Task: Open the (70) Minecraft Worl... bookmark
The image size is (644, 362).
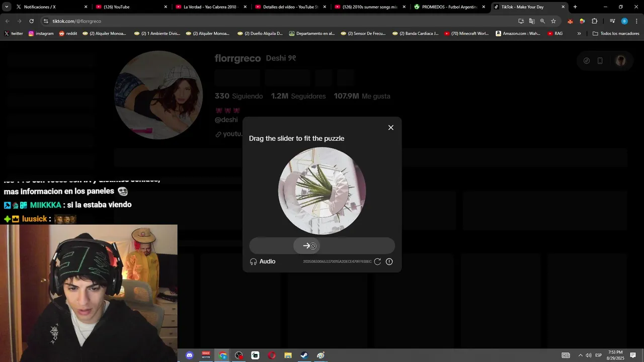Action: [466, 34]
